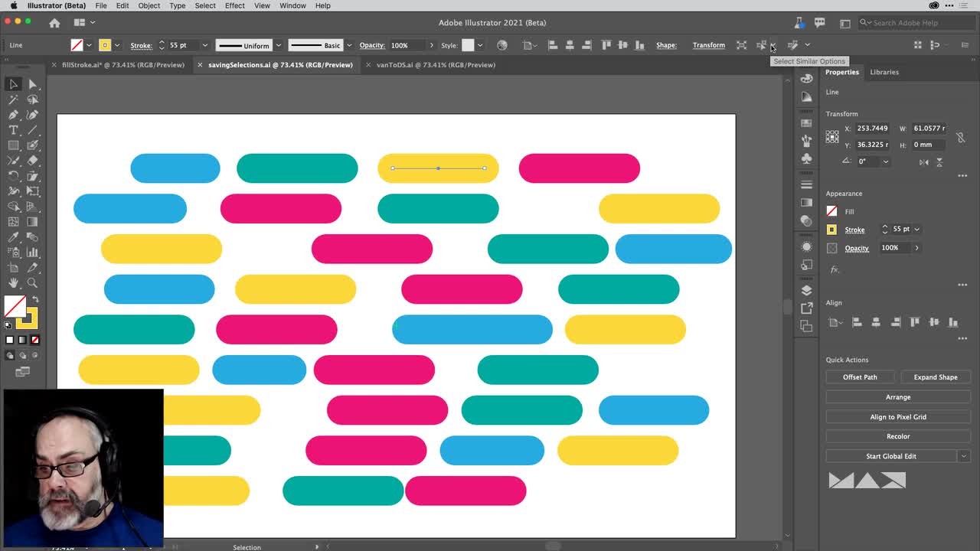This screenshot has height=551, width=980.
Task: Swap fill and stroke arrows
Action: click(x=34, y=299)
